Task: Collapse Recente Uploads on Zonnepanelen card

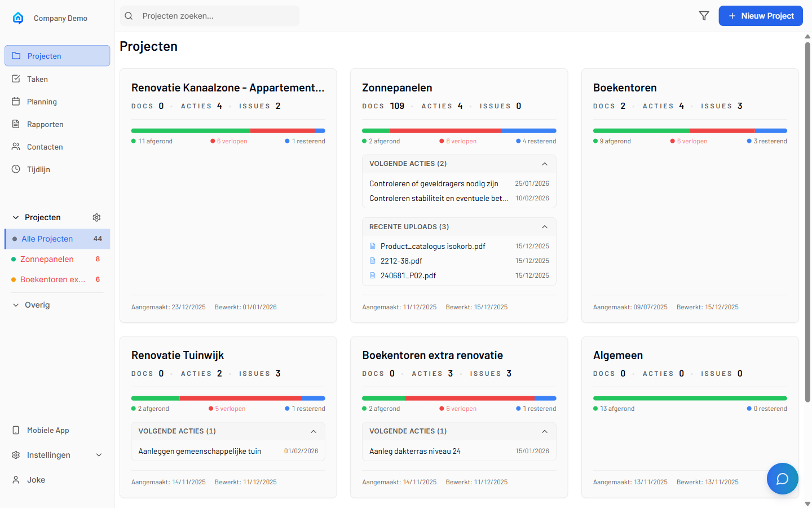Action: (x=545, y=226)
